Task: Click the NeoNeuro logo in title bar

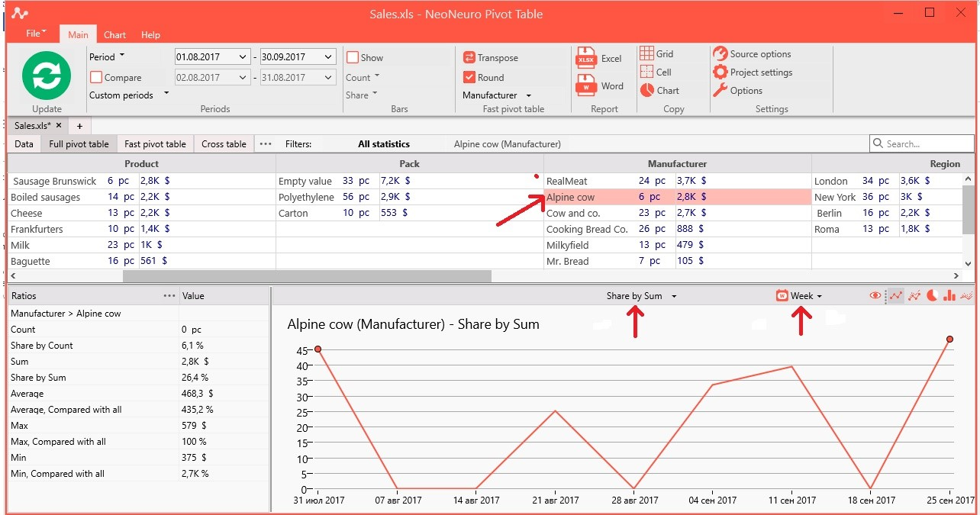Action: [x=19, y=13]
